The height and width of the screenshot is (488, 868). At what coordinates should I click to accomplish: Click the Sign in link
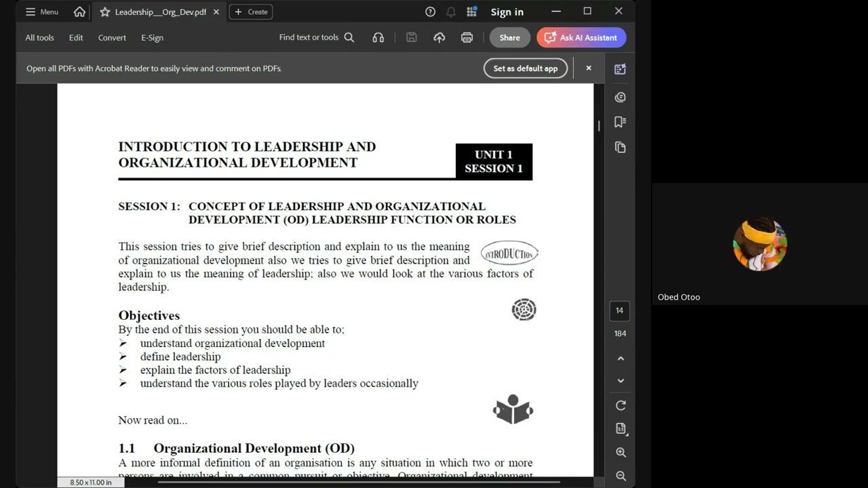click(507, 12)
